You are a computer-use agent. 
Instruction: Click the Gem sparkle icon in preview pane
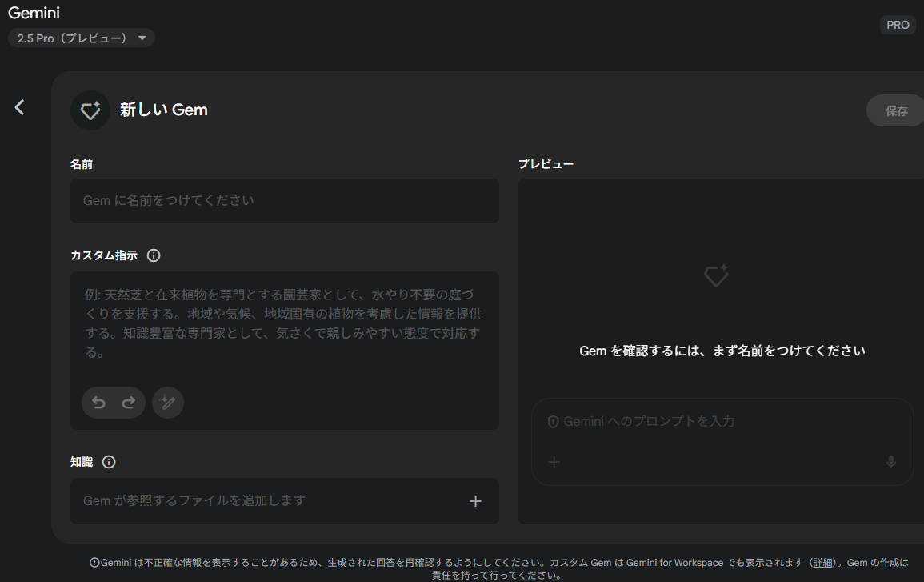717,275
